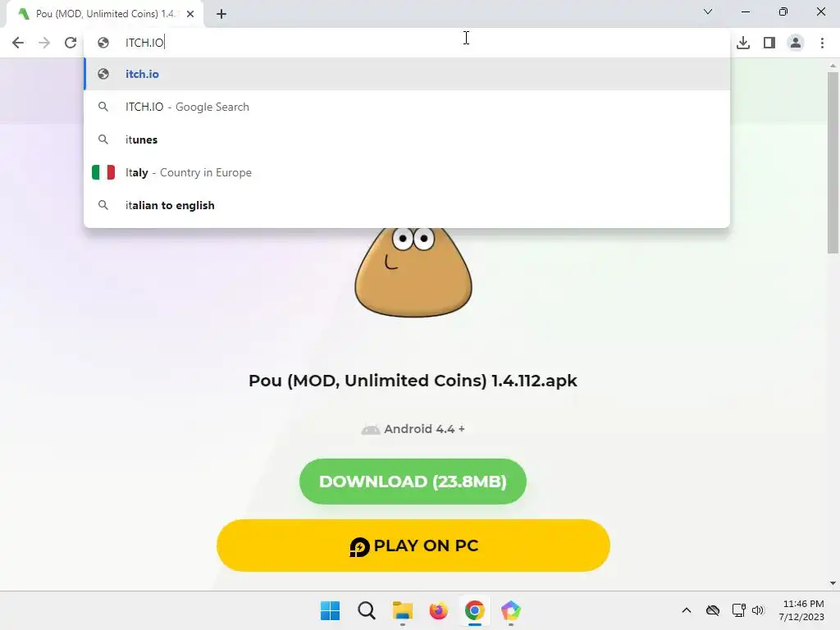Choose the italian to english suggestion
Screen dimensions: 840x630
(407, 205)
